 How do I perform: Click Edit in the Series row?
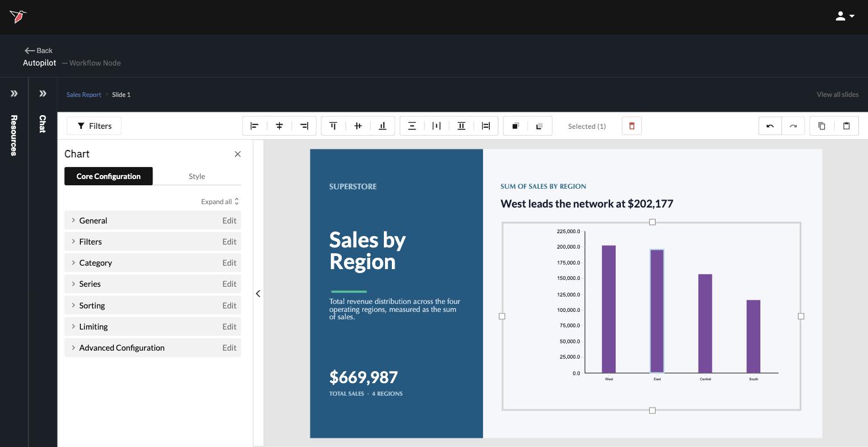pos(229,284)
